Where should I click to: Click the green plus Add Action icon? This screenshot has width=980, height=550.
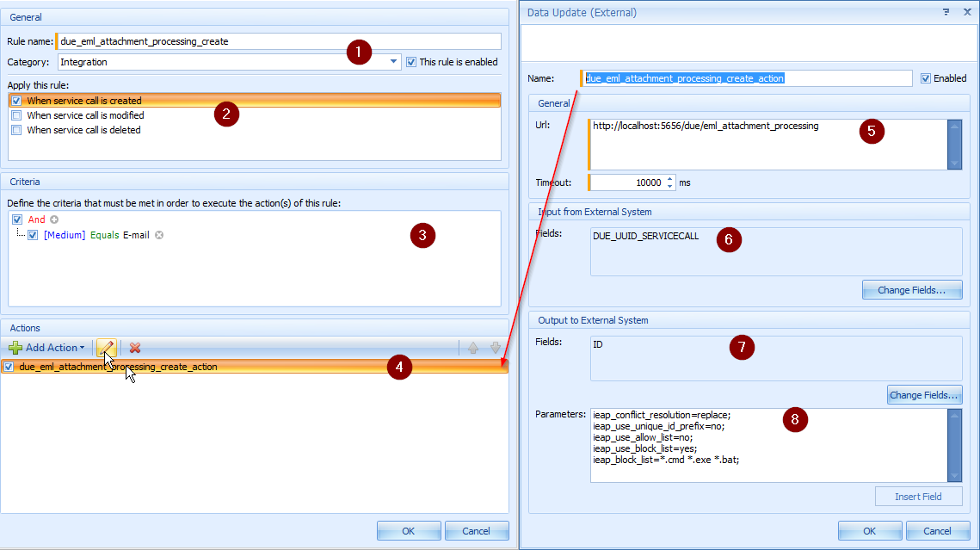click(x=15, y=348)
